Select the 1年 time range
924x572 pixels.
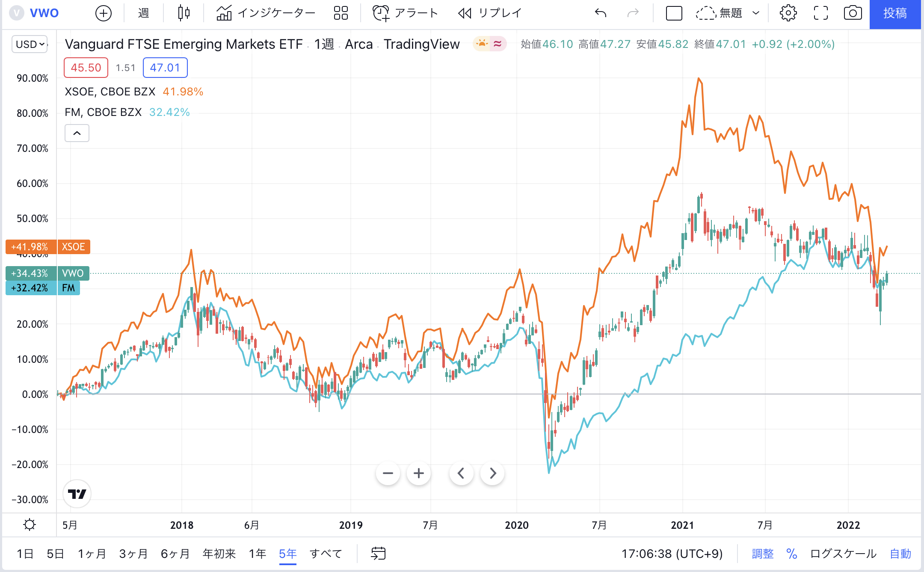coord(258,554)
